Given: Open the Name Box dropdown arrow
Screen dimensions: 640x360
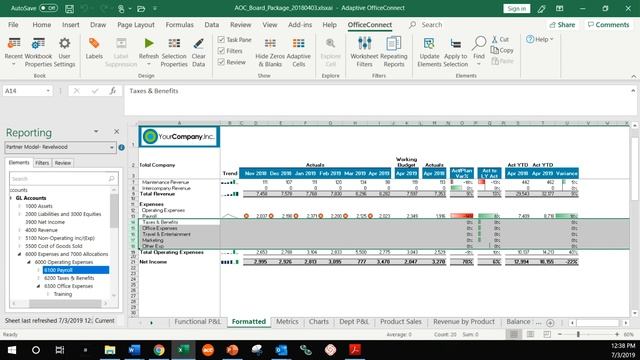Looking at the screenshot, I should (48, 91).
